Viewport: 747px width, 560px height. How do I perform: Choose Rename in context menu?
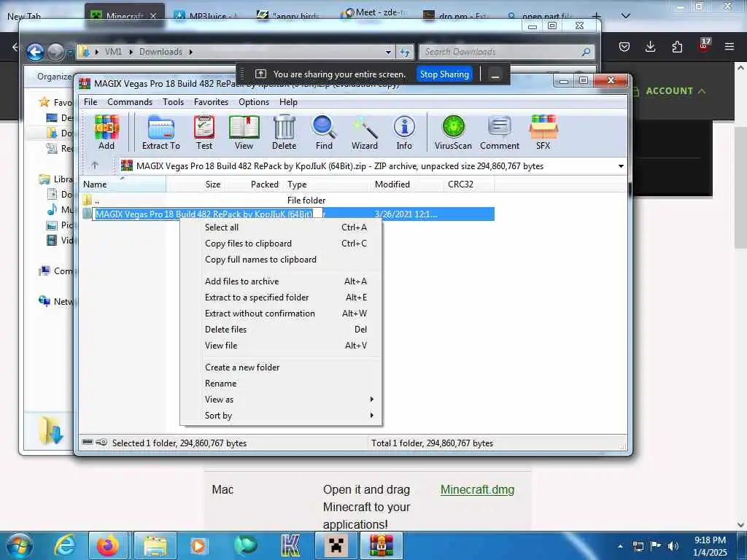point(281,384)
